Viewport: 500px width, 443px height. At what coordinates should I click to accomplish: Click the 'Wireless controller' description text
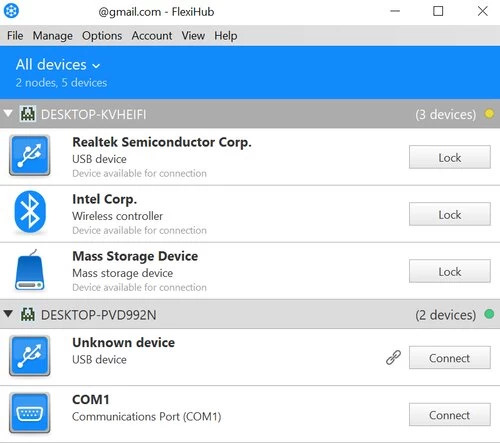[x=118, y=216]
